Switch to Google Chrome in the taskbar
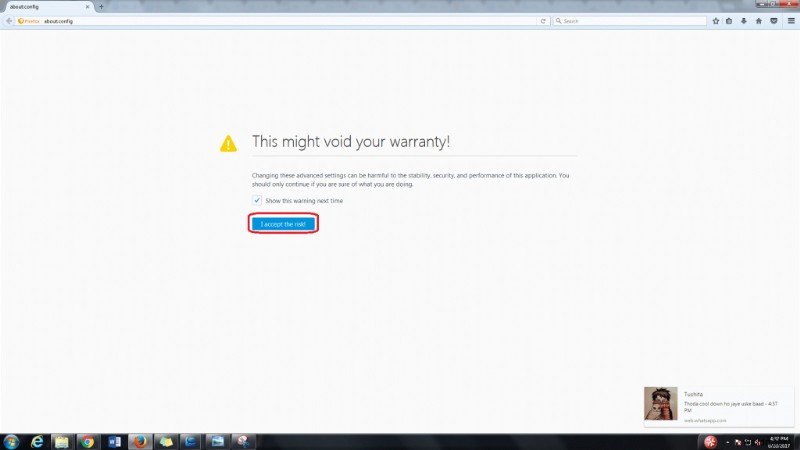 point(88,441)
